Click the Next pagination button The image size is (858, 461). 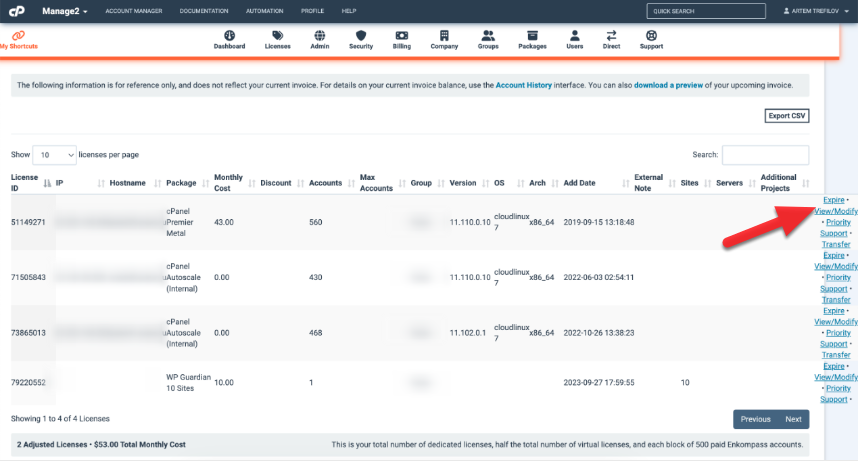coord(792,419)
